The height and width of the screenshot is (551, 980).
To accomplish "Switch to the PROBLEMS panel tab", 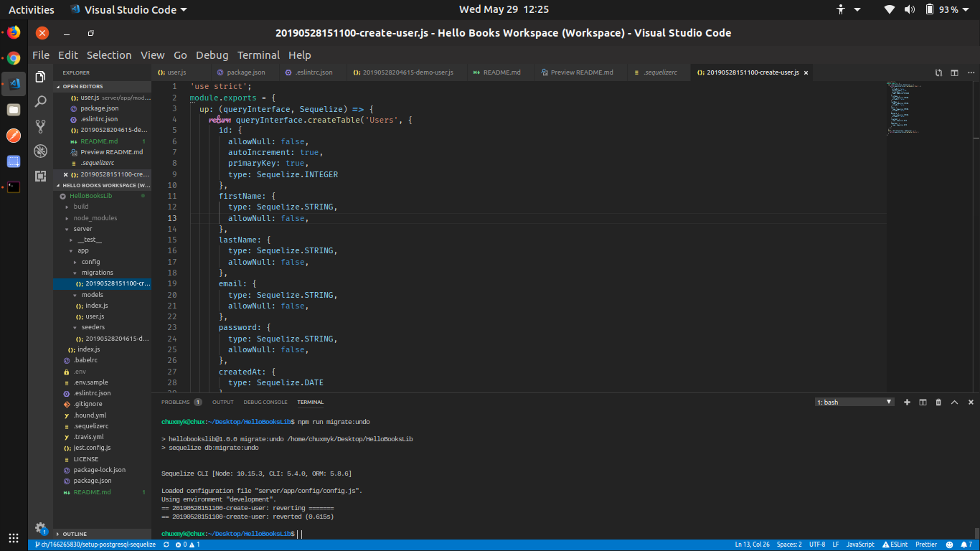I will pyautogui.click(x=181, y=402).
